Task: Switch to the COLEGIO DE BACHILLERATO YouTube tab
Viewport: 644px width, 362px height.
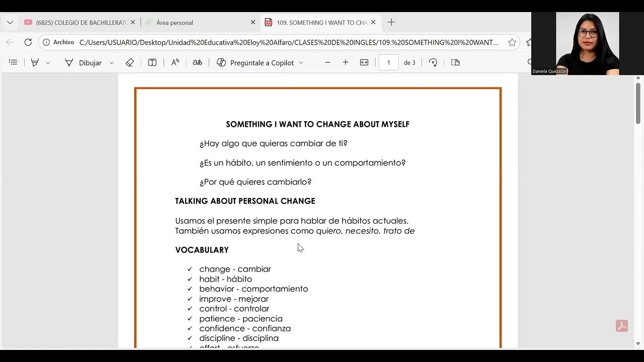Action: pos(75,23)
